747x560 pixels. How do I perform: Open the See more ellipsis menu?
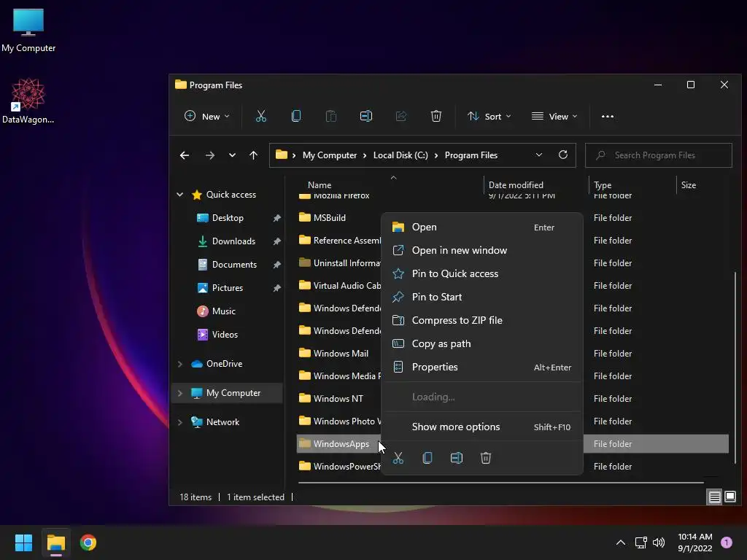click(608, 116)
